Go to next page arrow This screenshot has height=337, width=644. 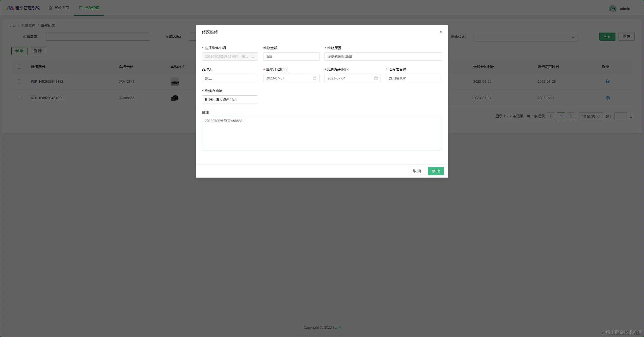(571, 116)
